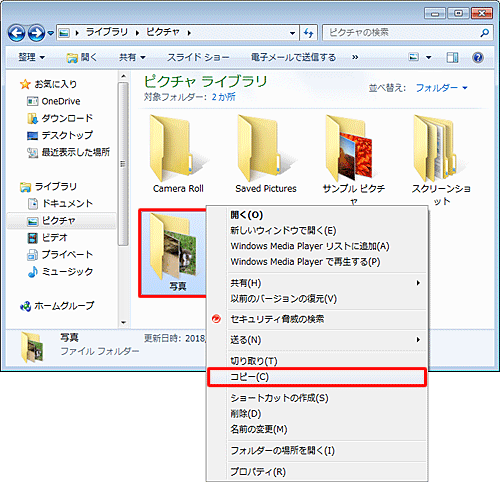Click ライブラリ in the address breadcrumb
Image resolution: width=500 pixels, height=482 pixels.
pos(107,32)
